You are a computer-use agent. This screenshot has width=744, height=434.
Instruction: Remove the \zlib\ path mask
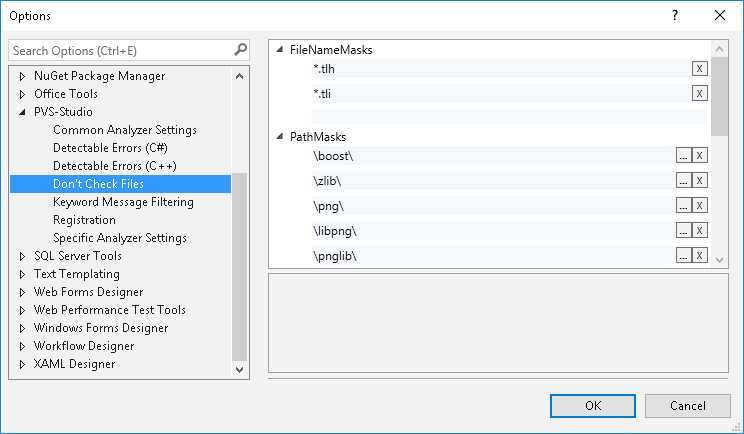tap(700, 180)
